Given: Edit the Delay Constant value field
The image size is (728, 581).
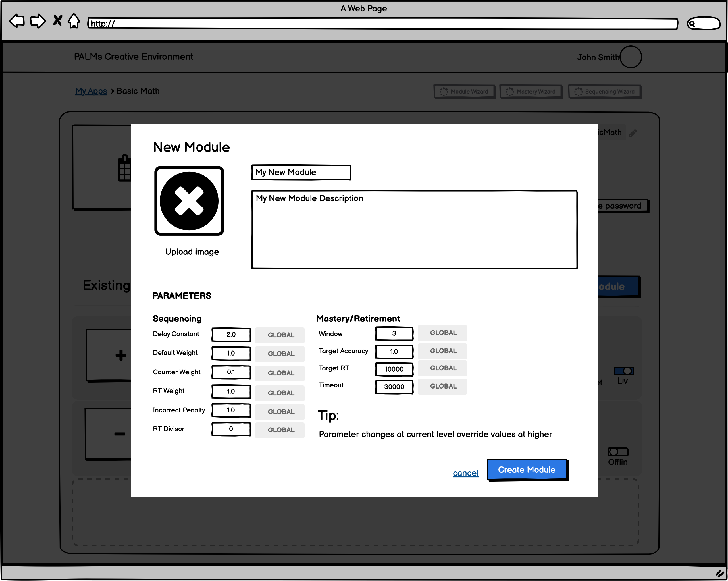Looking at the screenshot, I should [231, 334].
